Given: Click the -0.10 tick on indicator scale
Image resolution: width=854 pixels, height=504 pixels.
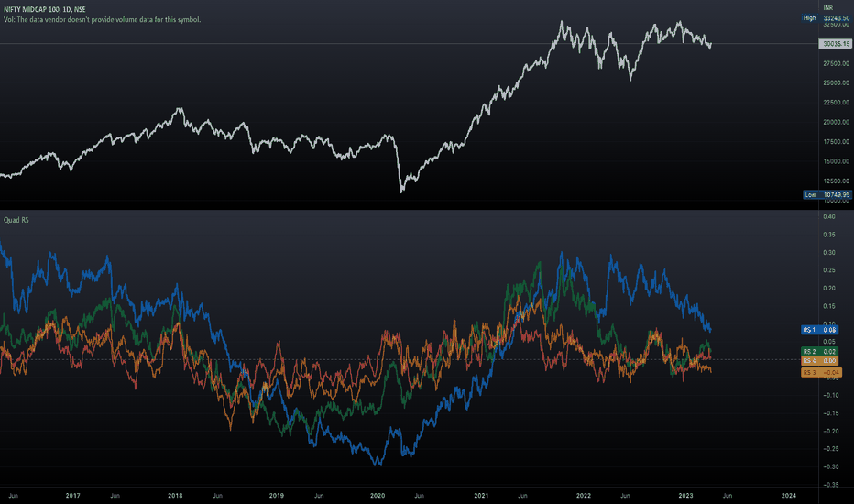Looking at the screenshot, I should [830, 396].
